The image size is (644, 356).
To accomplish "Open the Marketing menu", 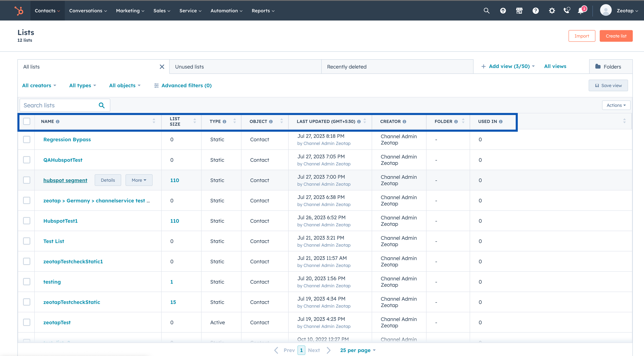I will [x=130, y=10].
